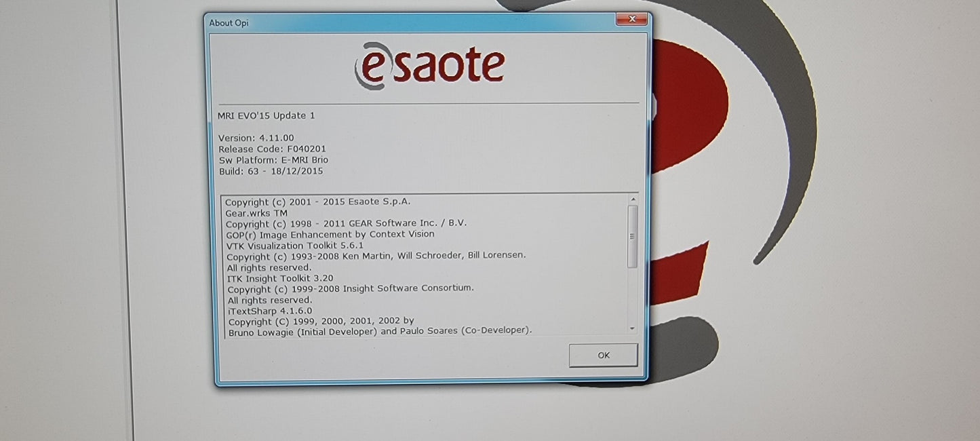
Task: Click the Build: 63 - 18/12/2015 line
Action: pyautogui.click(x=271, y=172)
